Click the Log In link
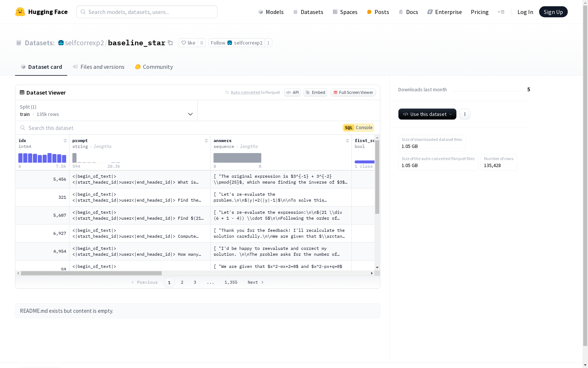This screenshot has height=368, width=588. [525, 12]
